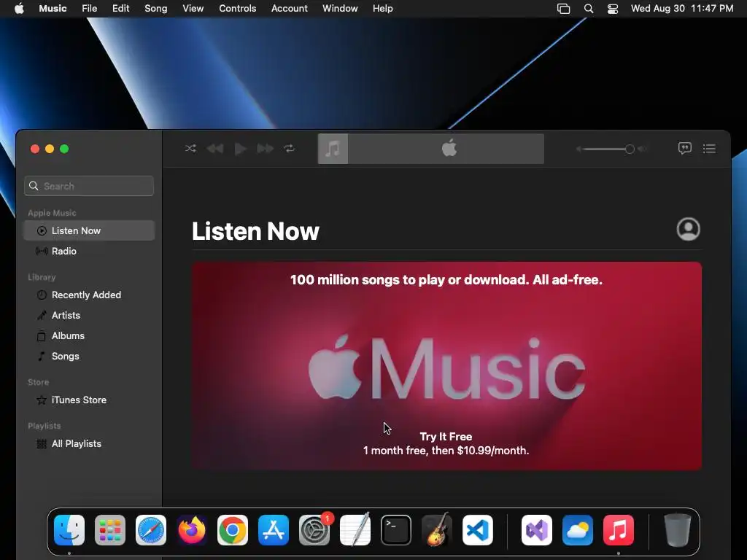The height and width of the screenshot is (560, 747).
Task: Open the View menu
Action: coord(193,9)
